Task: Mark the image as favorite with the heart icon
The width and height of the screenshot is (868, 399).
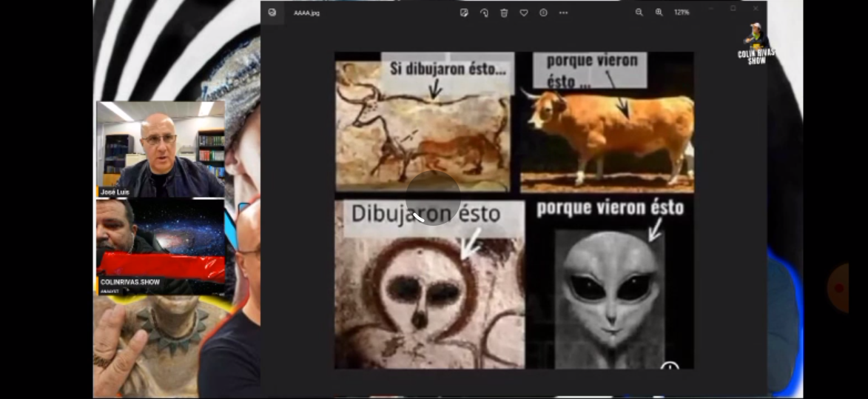Action: tap(524, 12)
